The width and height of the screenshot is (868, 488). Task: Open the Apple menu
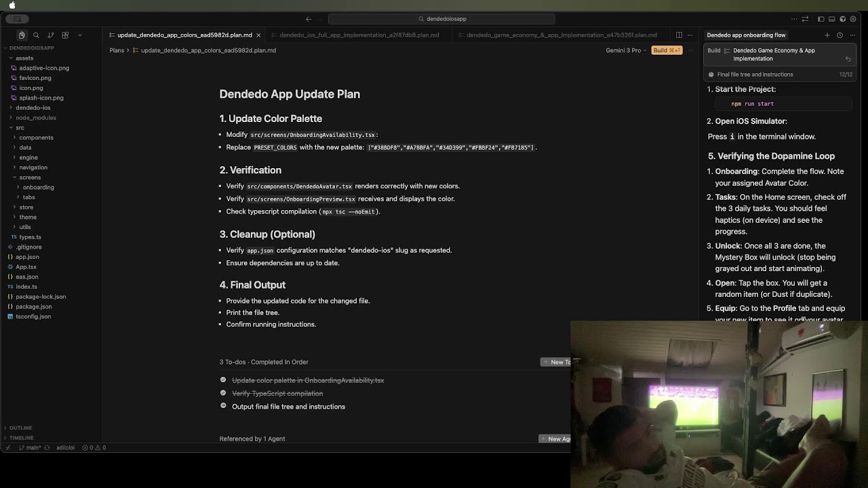coord(12,5)
